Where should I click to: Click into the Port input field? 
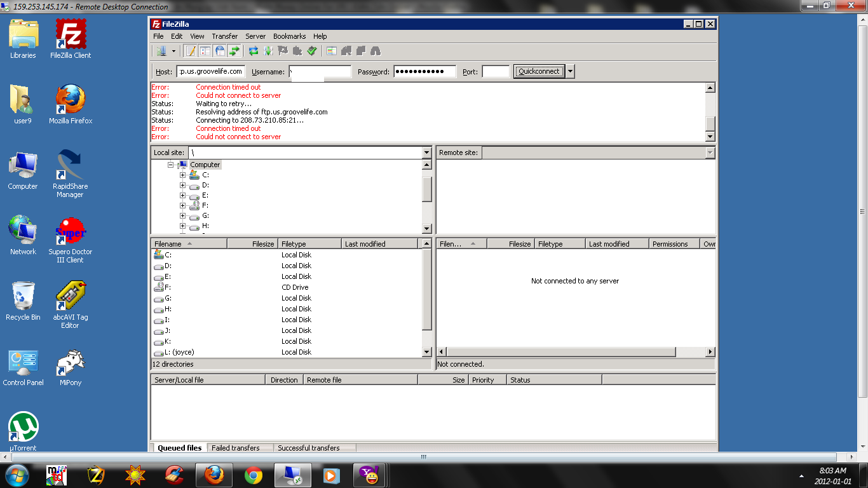496,72
